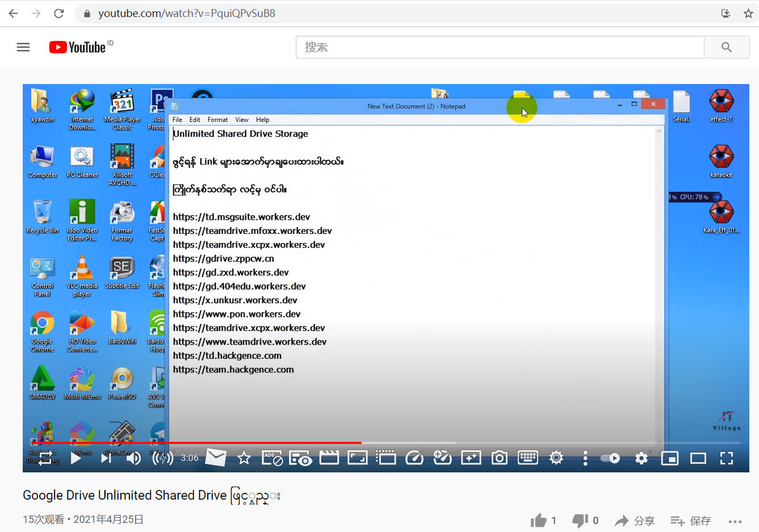Take a screenshot with camera icon

pos(500,458)
